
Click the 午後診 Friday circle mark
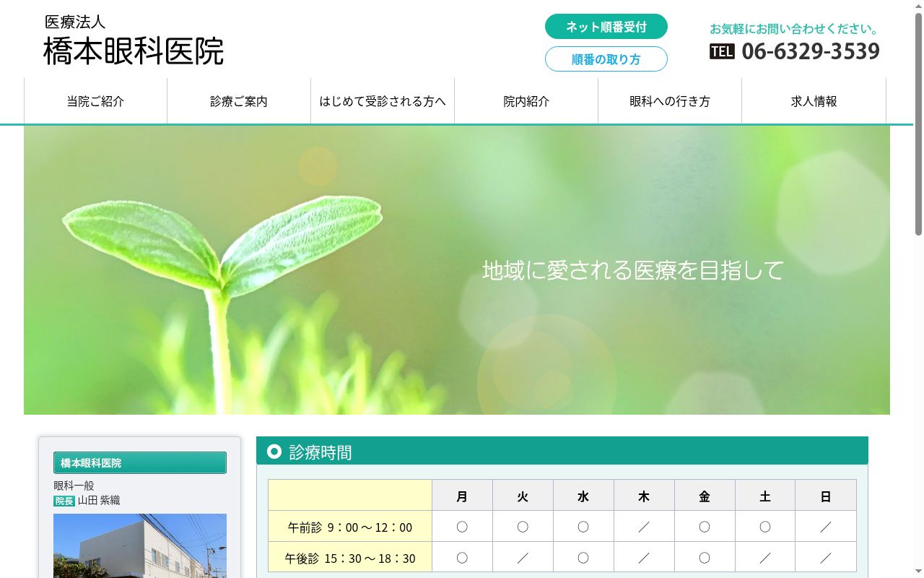[x=705, y=558]
